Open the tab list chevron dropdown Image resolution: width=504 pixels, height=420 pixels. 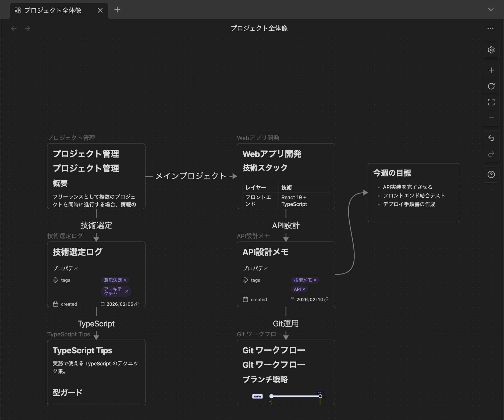point(491,10)
